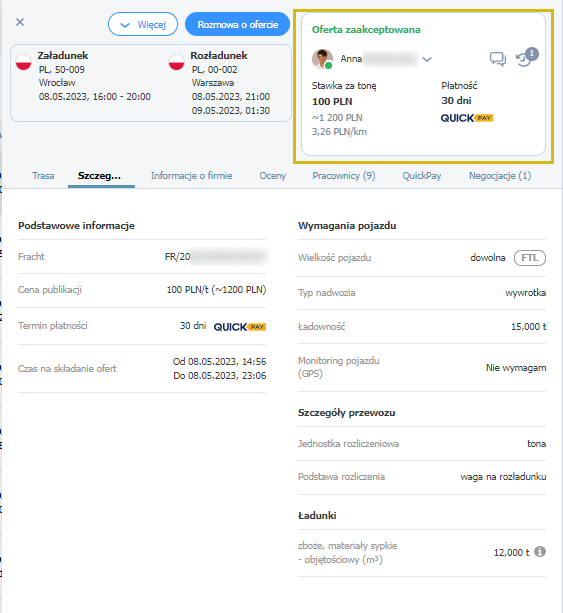Click Anna's profile avatar
Image resolution: width=563 pixels, height=613 pixels.
tap(322, 59)
